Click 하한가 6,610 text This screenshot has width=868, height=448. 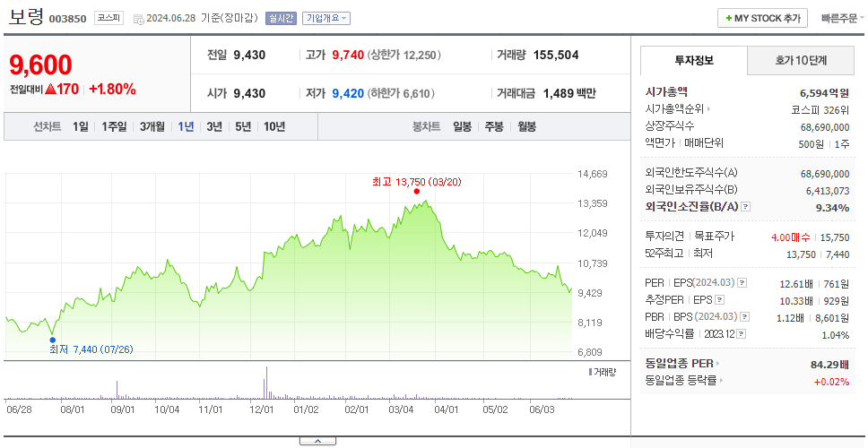pos(401,93)
